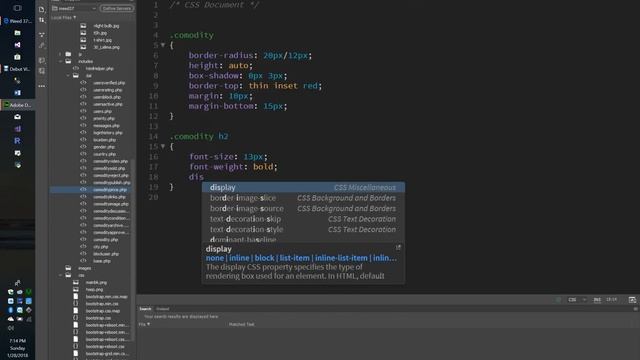Select t-shirt.jpg in the file tree
The width and height of the screenshot is (640, 360).
click(x=102, y=40)
